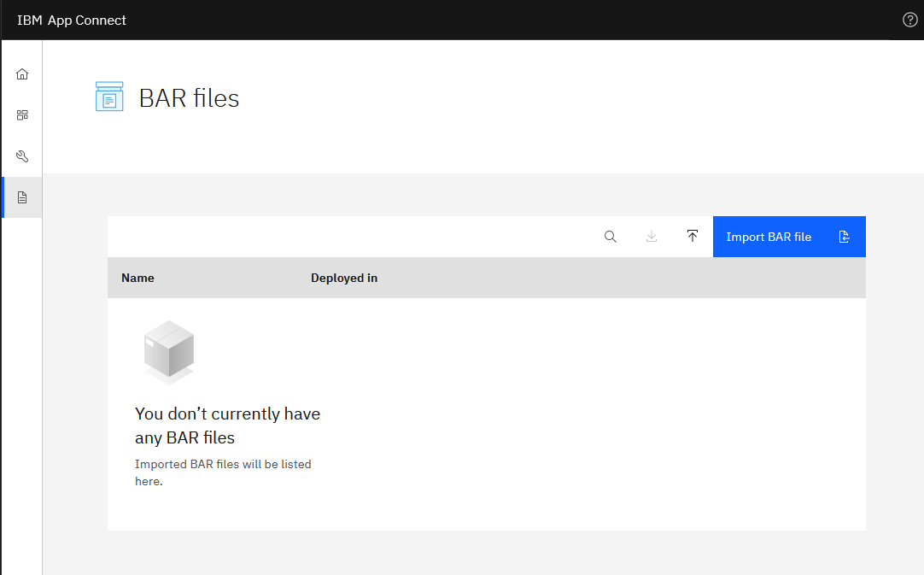Screen dimensions: 924x575
Task: Click the import icon on blue button
Action: [844, 237]
